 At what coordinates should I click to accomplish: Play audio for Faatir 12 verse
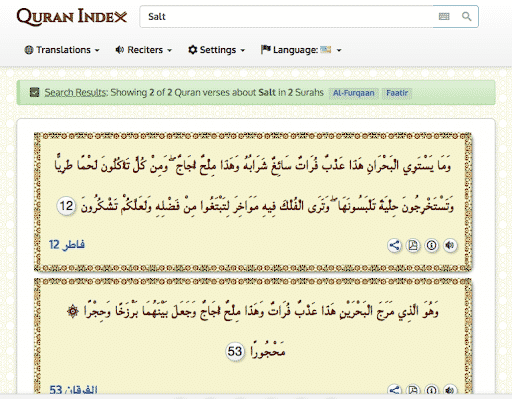click(x=450, y=246)
